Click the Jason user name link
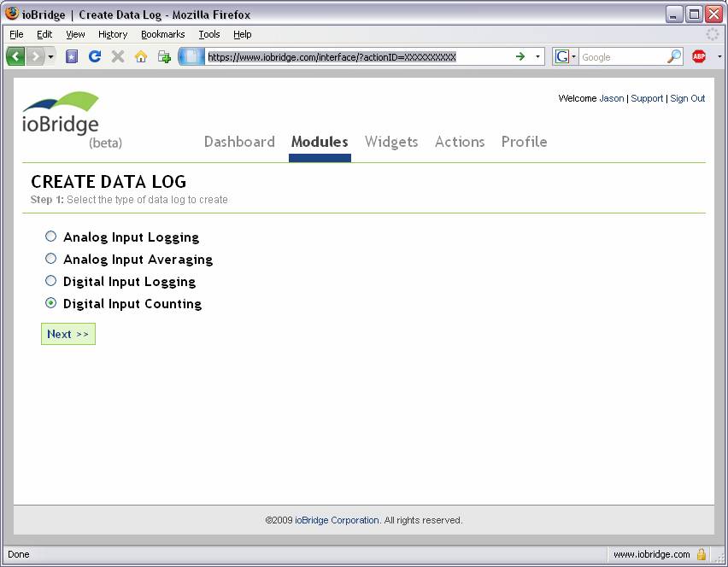The image size is (728, 567). click(x=612, y=98)
